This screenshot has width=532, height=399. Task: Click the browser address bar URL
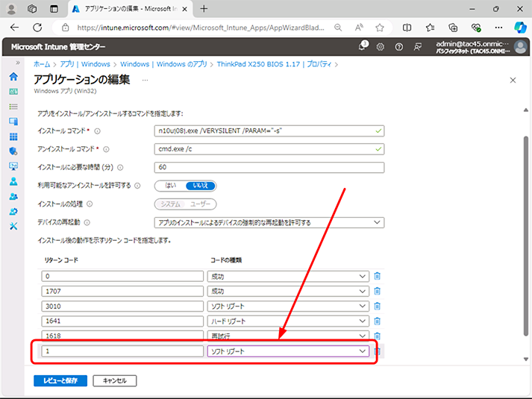201,28
